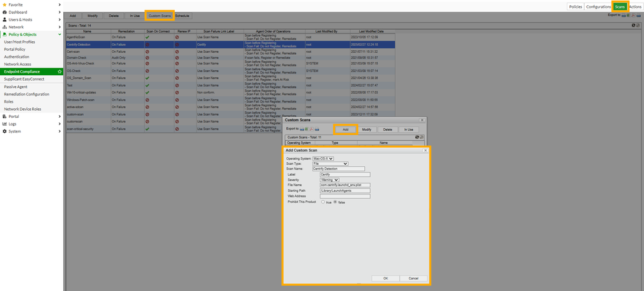Close the Add Custom Scan dialog

(x=425, y=151)
